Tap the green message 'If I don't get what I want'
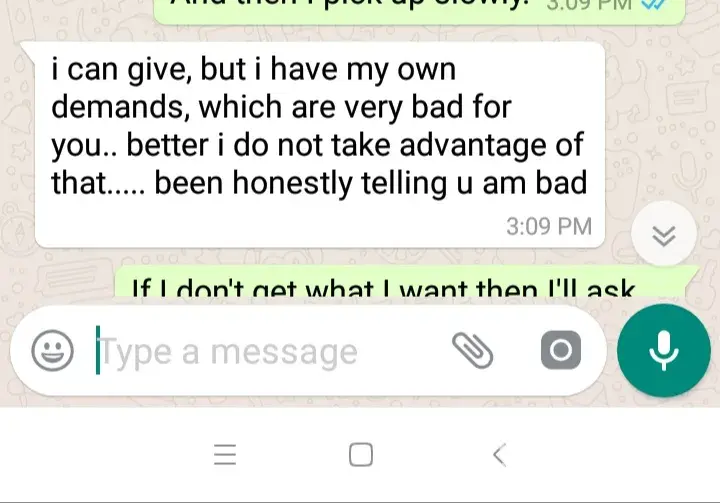 [407, 285]
